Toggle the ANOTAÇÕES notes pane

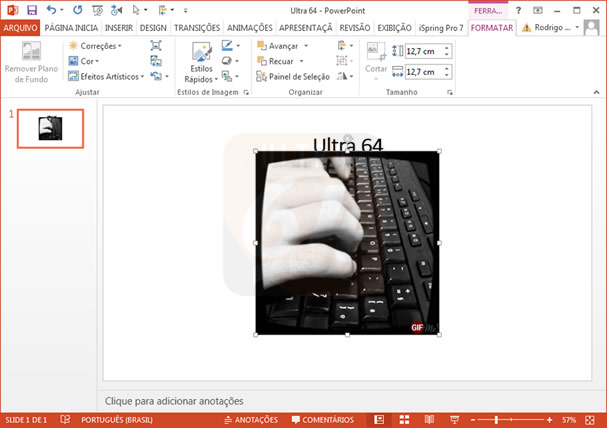tap(251, 420)
